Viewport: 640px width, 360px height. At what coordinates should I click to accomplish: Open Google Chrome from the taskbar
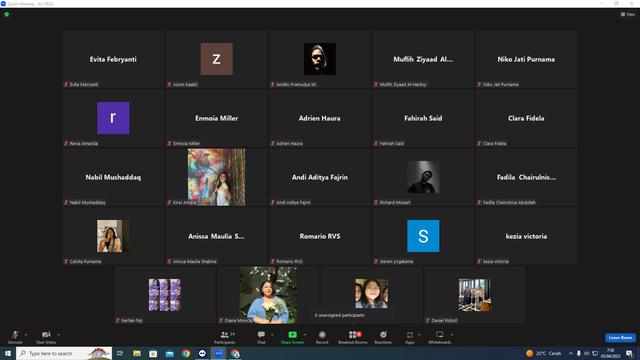coord(186,353)
